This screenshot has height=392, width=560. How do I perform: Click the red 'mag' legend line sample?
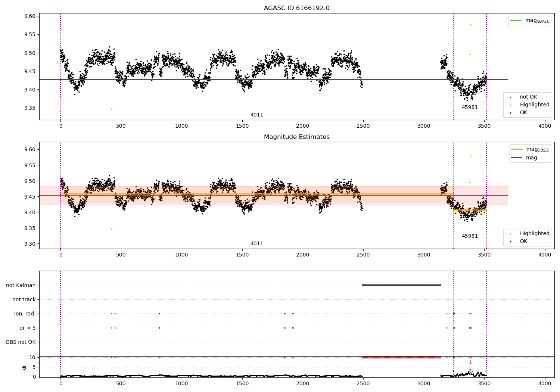coord(517,158)
